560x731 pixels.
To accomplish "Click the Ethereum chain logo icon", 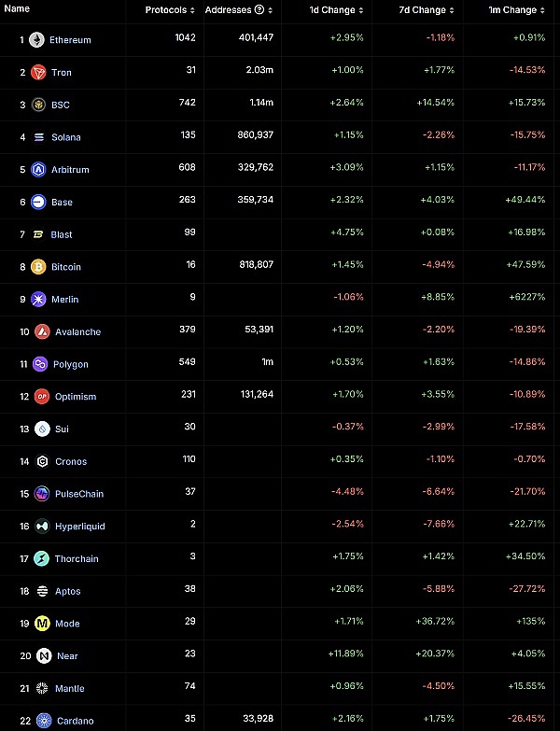I will coord(37,40).
